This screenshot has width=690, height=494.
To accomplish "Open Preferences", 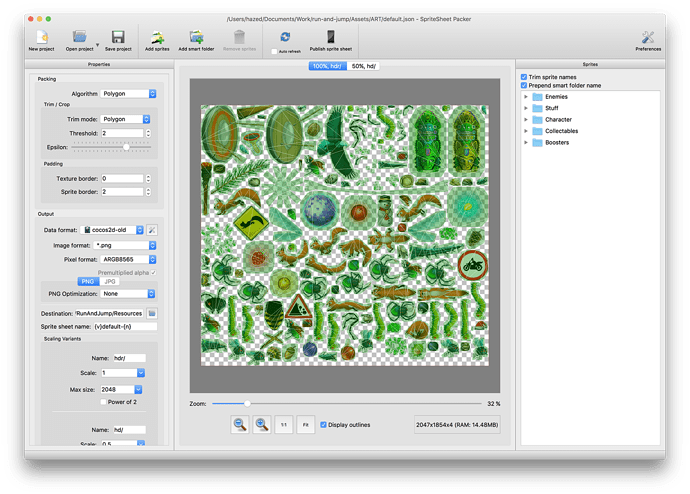I will (648, 40).
